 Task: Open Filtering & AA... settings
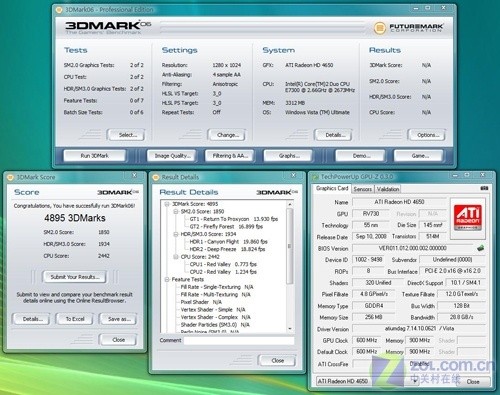[230, 156]
